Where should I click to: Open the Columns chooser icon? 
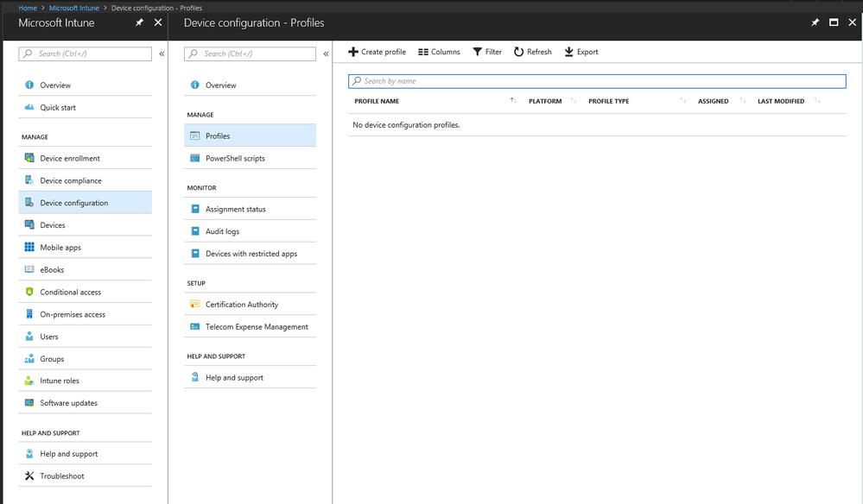point(423,52)
